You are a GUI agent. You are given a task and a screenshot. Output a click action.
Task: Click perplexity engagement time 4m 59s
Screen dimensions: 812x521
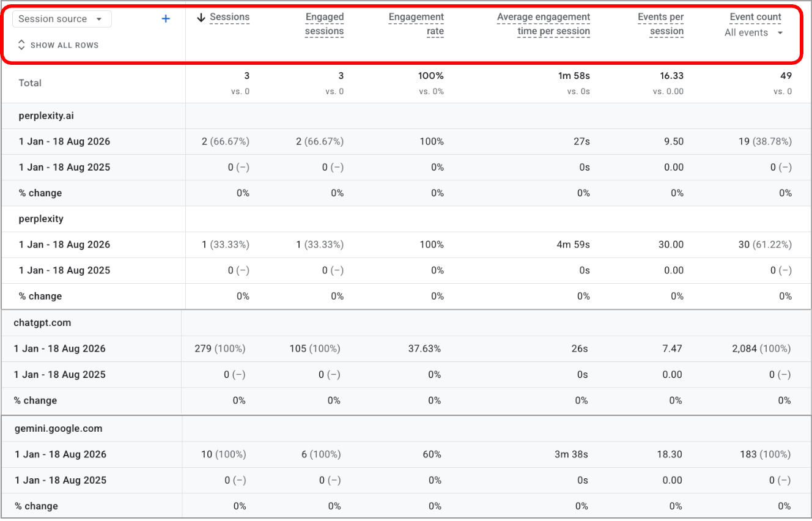573,245
